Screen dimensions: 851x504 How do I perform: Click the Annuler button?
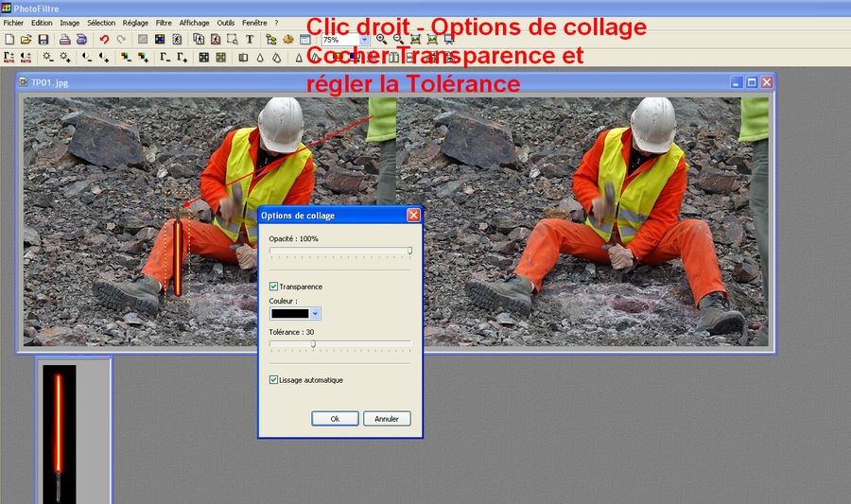pyautogui.click(x=387, y=419)
